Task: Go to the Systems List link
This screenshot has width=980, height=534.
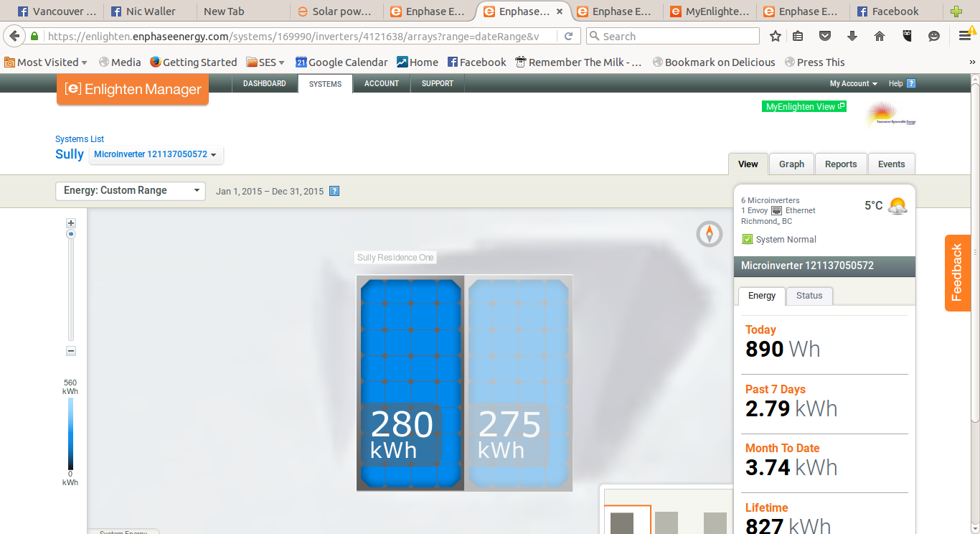Action: tap(80, 139)
